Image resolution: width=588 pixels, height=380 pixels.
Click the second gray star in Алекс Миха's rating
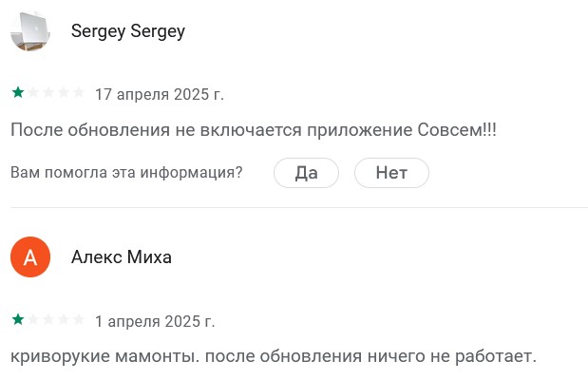click(33, 319)
